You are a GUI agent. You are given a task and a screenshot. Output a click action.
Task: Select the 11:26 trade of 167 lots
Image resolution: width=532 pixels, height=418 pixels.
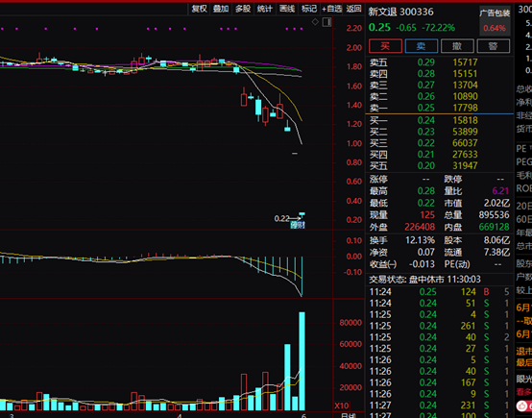440,382
